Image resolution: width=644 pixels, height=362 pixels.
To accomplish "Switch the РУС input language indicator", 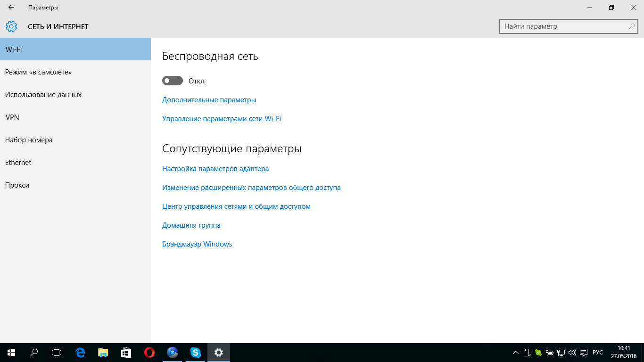I will tap(597, 352).
